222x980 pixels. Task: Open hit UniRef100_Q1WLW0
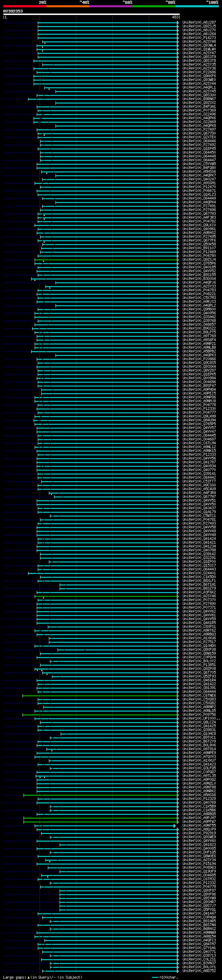tap(199, 49)
